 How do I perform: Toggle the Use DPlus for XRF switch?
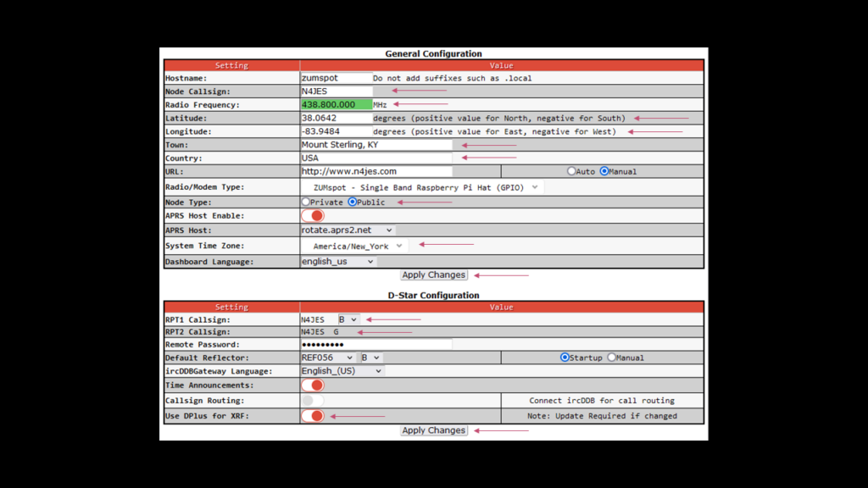(x=313, y=416)
